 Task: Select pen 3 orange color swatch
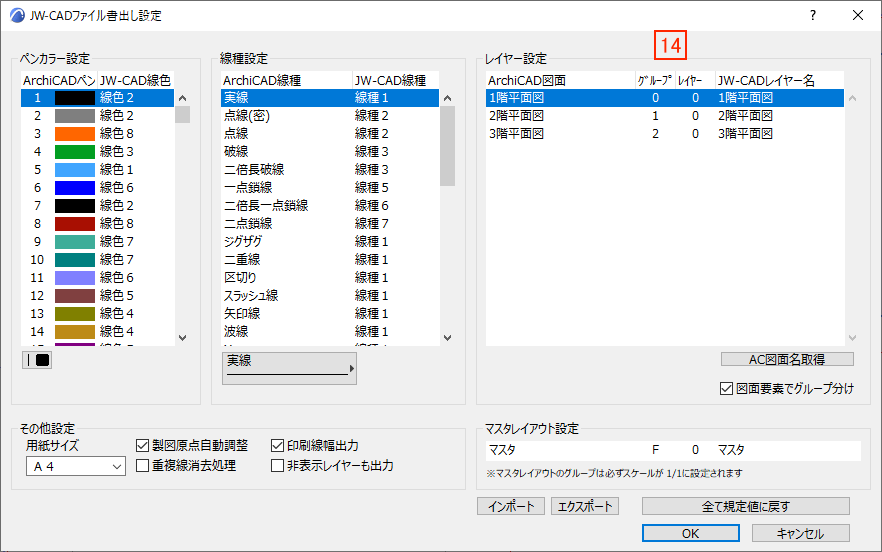click(x=75, y=134)
